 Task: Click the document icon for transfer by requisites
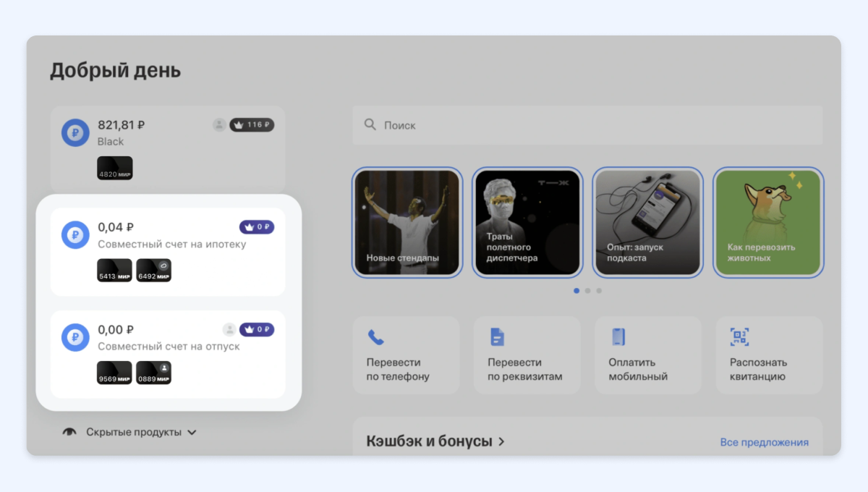[497, 337]
